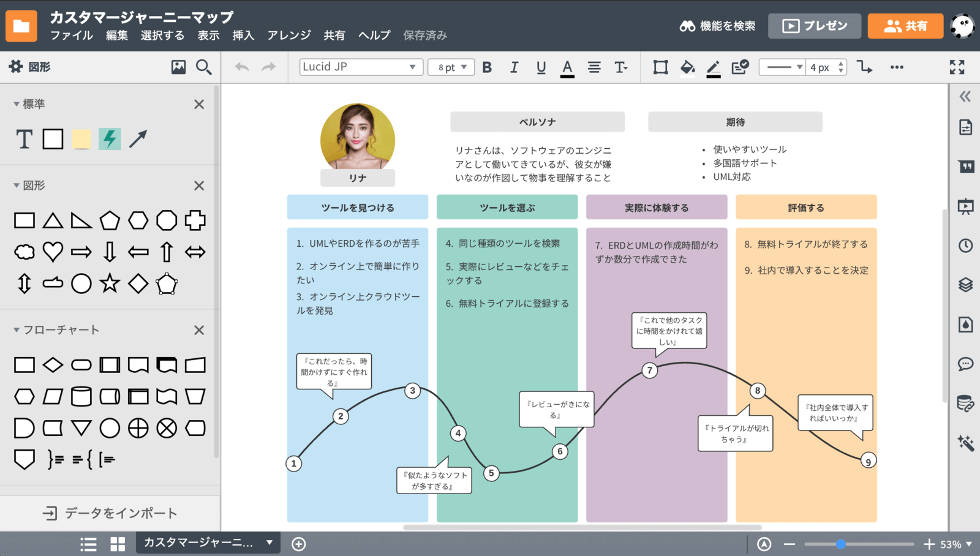This screenshot has width=980, height=556.
Task: Collapse the フローチャート shape section
Action: click(x=17, y=330)
